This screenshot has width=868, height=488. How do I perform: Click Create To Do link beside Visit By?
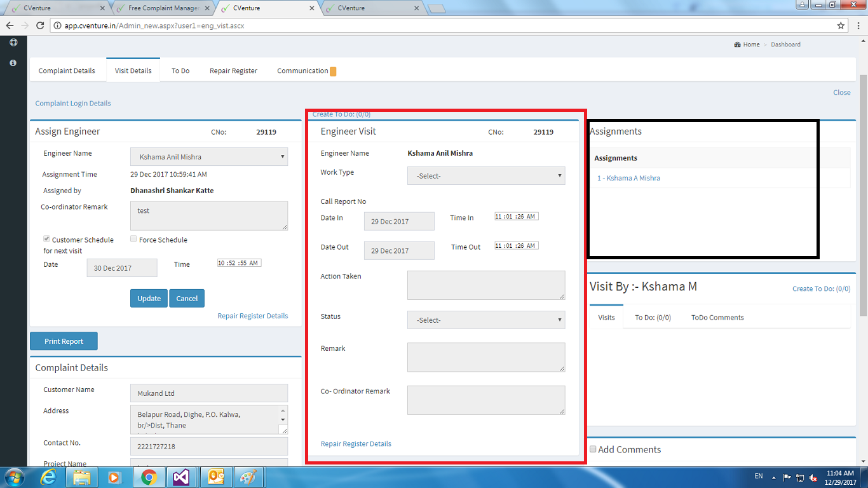click(821, 289)
